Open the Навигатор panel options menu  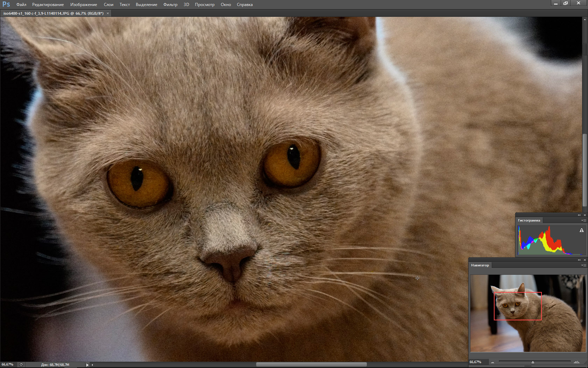[x=583, y=265]
